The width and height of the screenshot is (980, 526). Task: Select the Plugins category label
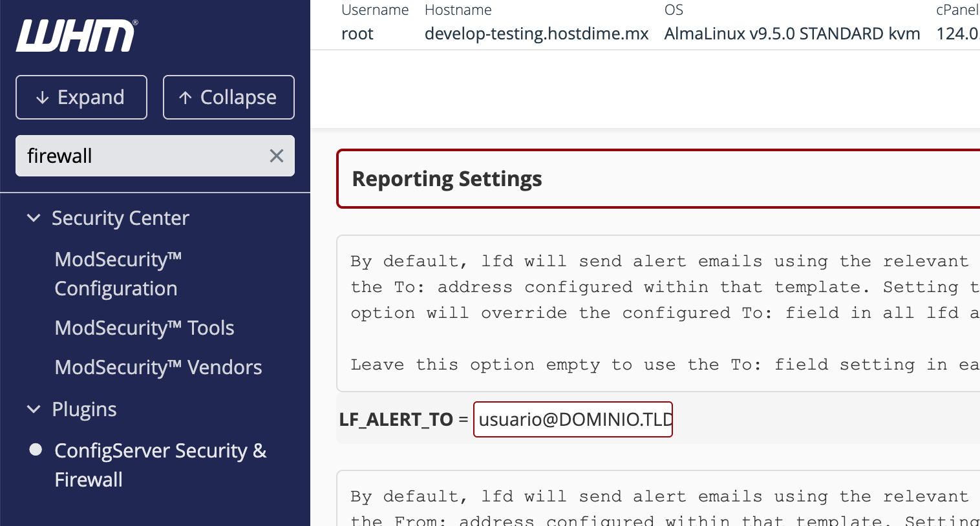click(84, 409)
